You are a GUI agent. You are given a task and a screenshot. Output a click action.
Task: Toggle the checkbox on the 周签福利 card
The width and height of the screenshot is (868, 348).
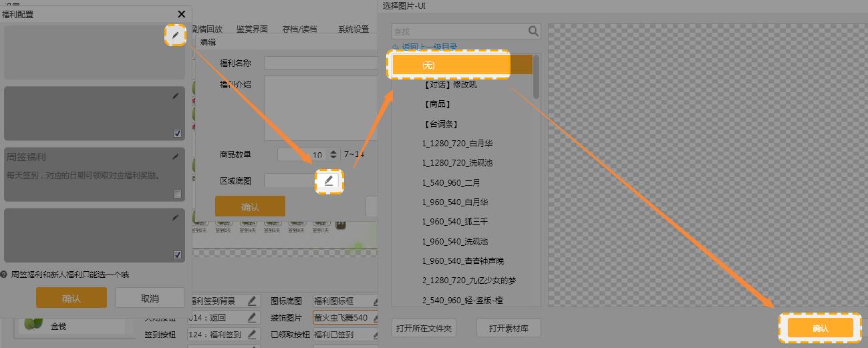[x=177, y=194]
